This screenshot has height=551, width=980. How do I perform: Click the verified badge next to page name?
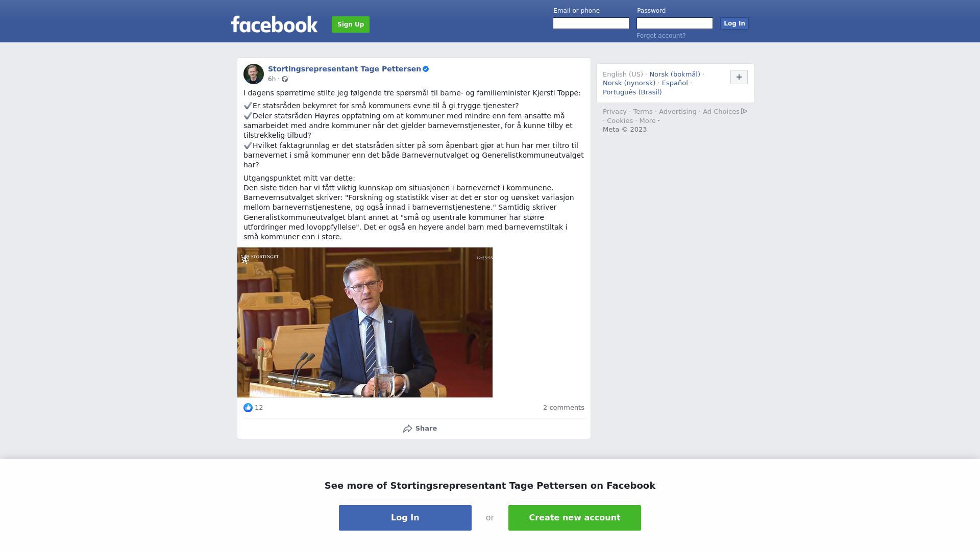426,69
